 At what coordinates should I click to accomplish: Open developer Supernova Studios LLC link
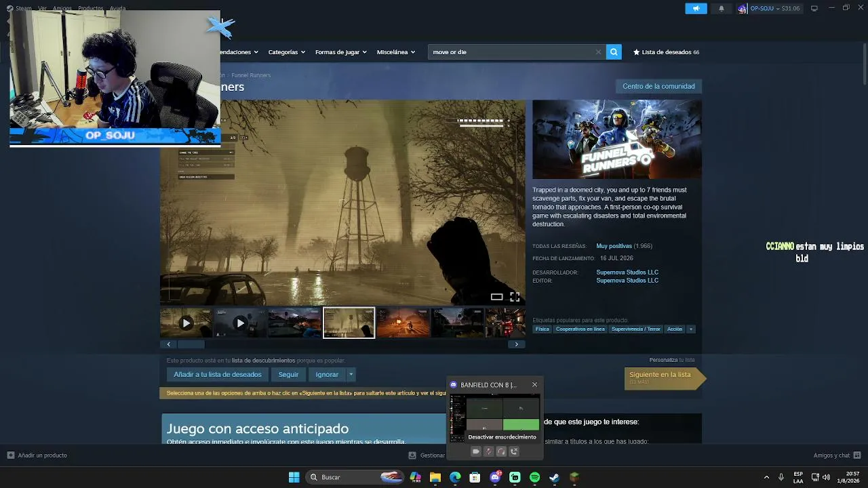click(x=627, y=272)
